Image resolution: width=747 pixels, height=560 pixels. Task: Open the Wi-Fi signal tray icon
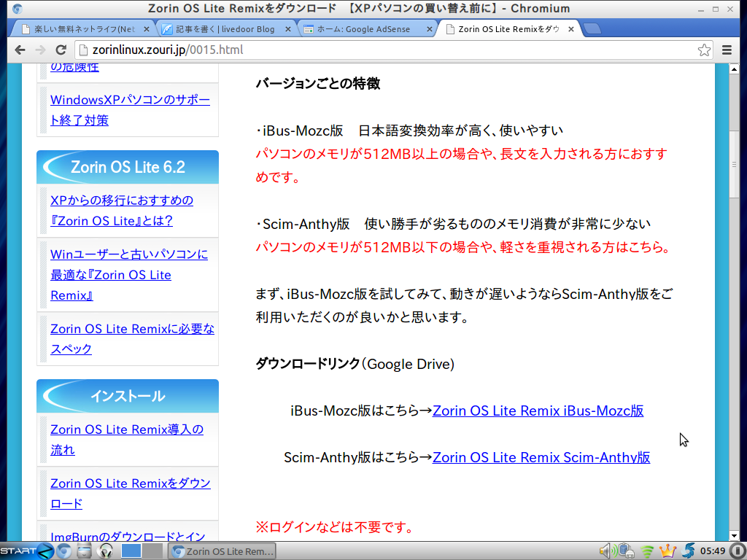coord(647,551)
